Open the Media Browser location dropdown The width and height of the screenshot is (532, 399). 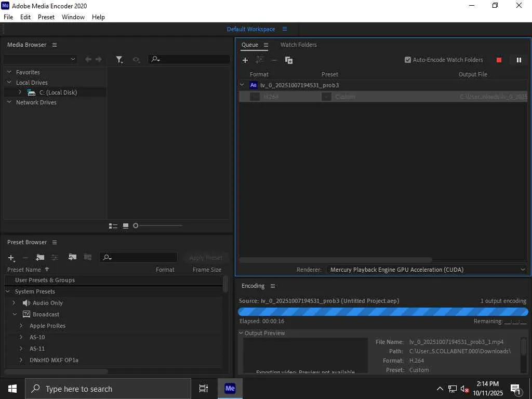(x=41, y=59)
